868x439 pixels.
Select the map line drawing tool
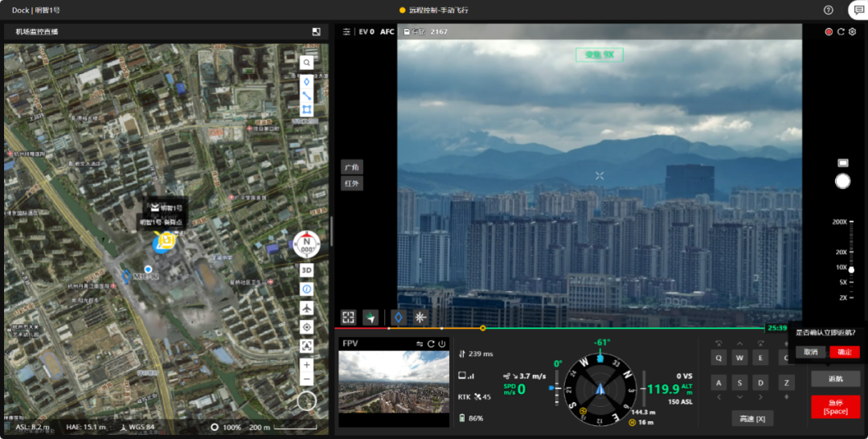coord(307,96)
